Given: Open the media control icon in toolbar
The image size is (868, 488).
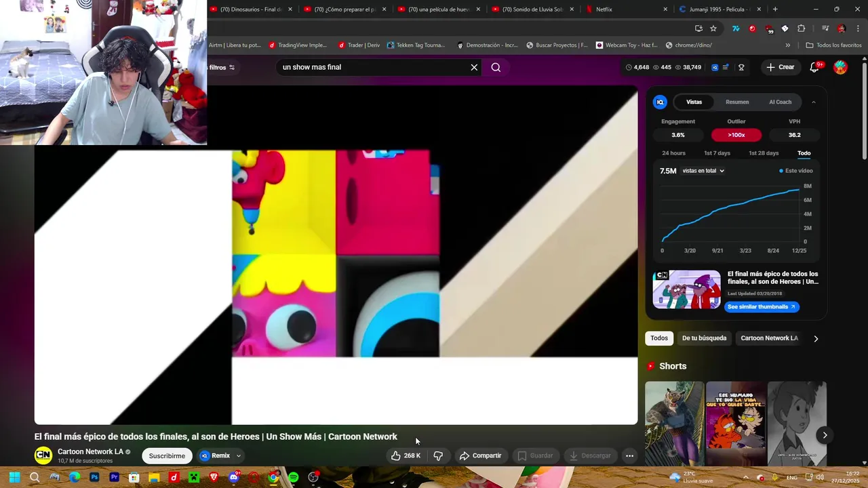Looking at the screenshot, I should click(825, 28).
